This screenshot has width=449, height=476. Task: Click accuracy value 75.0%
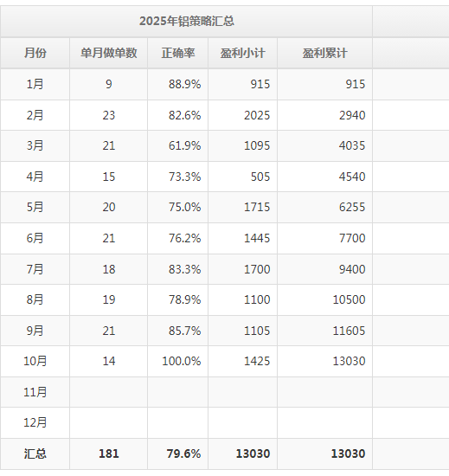point(185,207)
